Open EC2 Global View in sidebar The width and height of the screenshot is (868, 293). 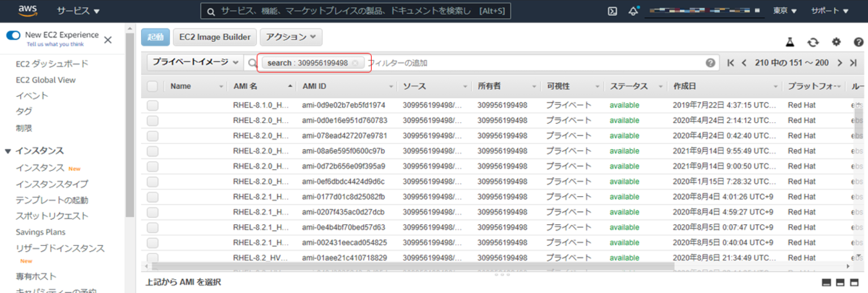tap(46, 80)
